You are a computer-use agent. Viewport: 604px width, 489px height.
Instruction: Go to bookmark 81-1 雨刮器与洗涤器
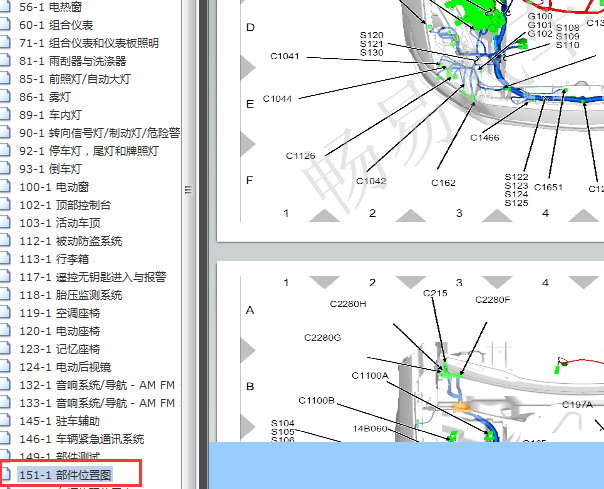point(73,61)
